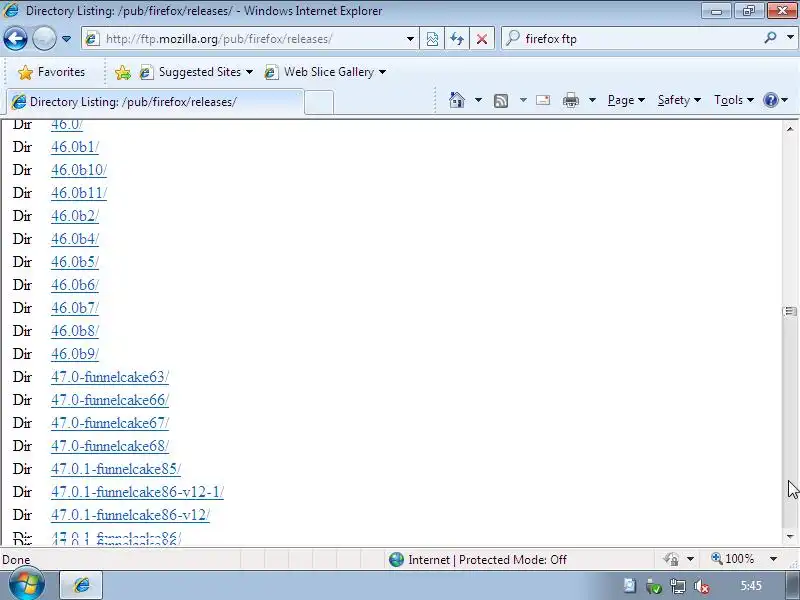Open the 46.0b1/ directory link
Viewport: 800px width, 600px height.
pyautogui.click(x=75, y=147)
